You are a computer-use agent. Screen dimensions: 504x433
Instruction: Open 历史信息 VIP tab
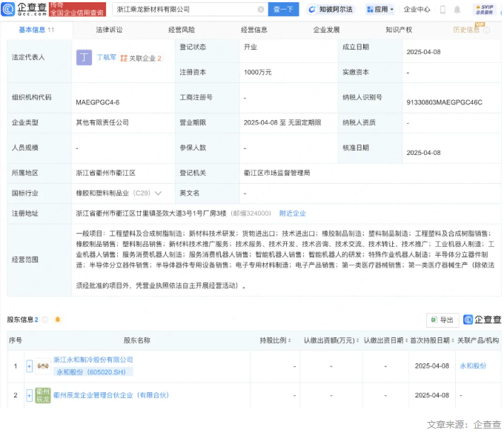[x=466, y=30]
